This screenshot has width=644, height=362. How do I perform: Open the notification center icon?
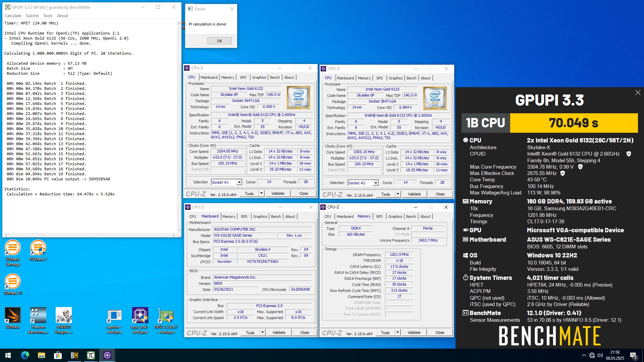coord(633,355)
